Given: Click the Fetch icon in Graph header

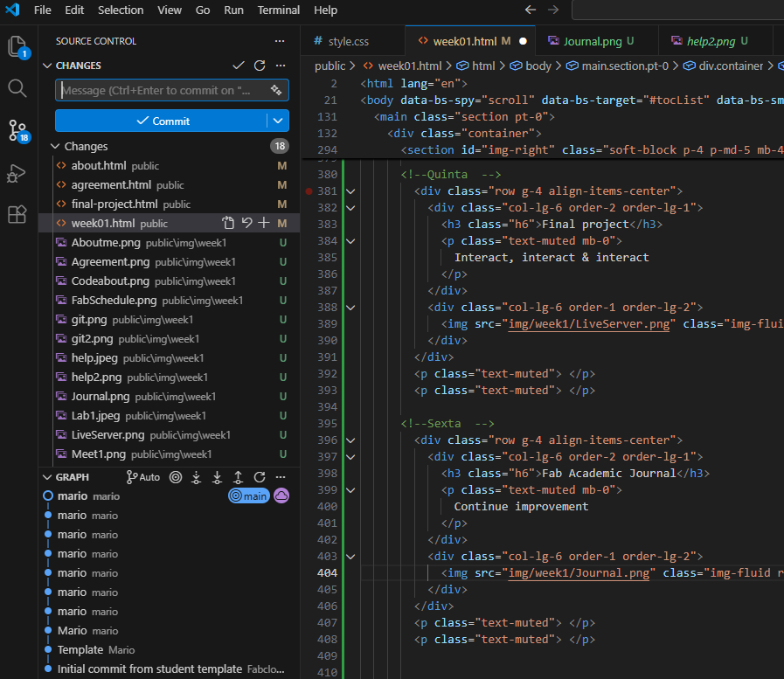Looking at the screenshot, I should (x=197, y=477).
